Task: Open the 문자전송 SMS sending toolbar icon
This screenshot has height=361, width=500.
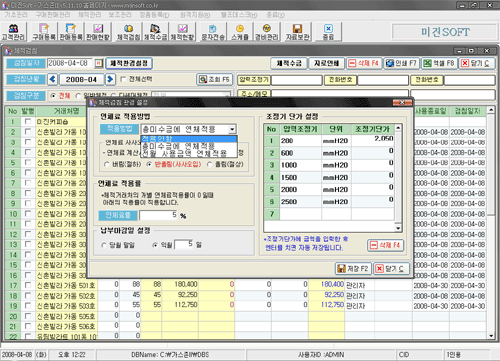Action: point(213,32)
